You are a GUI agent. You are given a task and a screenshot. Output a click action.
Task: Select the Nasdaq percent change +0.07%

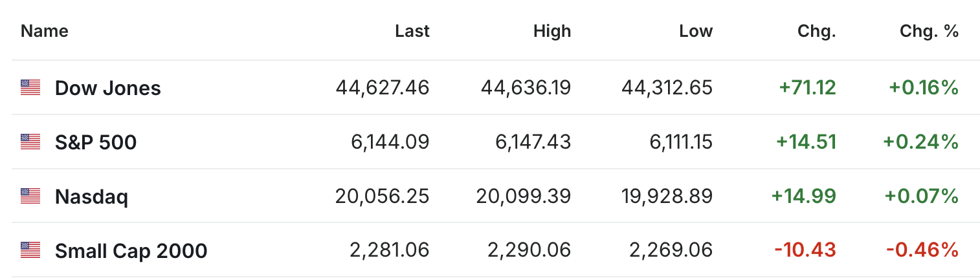click(922, 196)
